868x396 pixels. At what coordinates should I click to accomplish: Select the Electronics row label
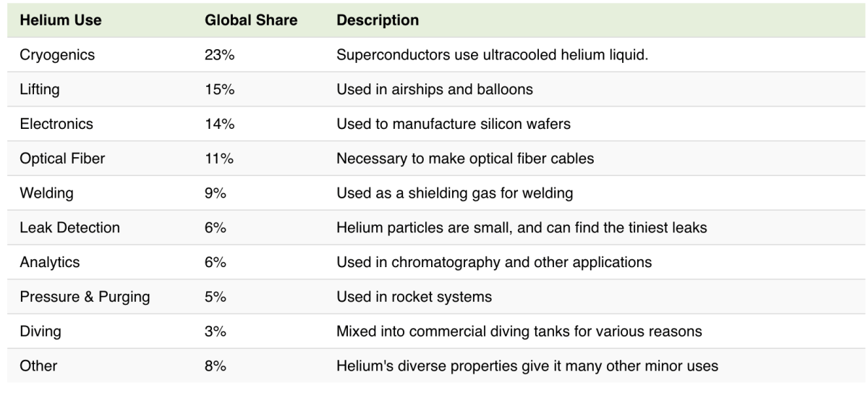(56, 124)
